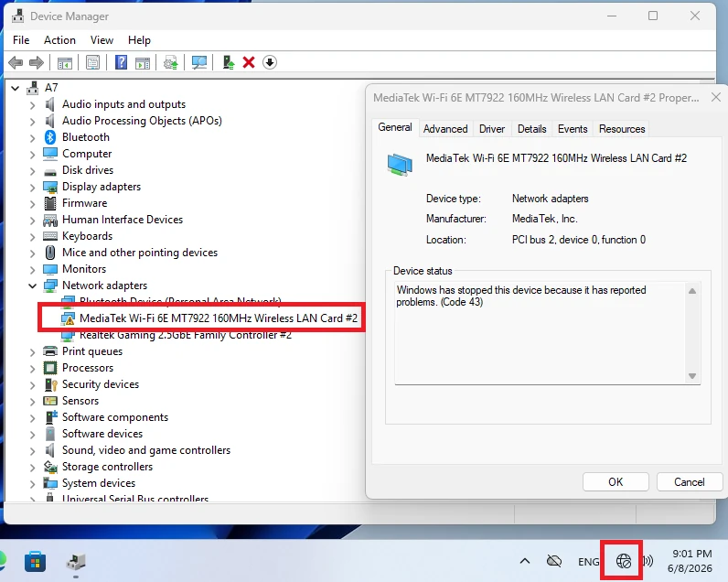Open the View menu
Viewport: 728px width, 582px height.
pos(102,40)
